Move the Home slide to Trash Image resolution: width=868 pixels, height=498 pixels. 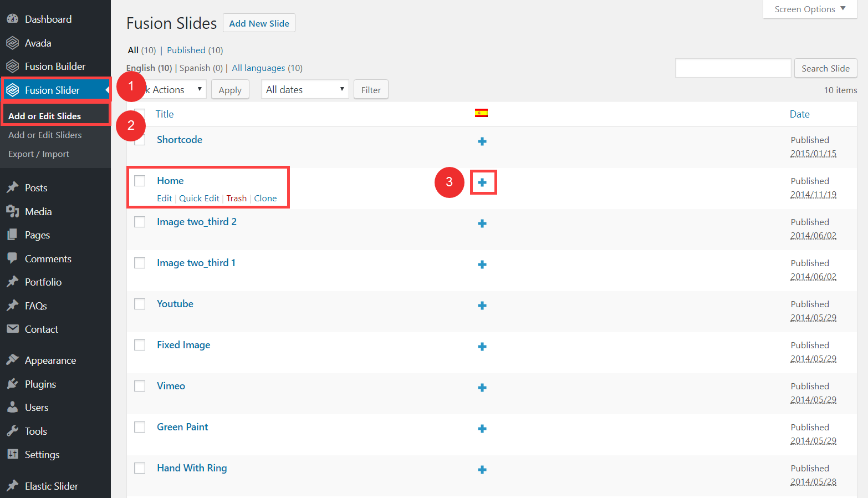click(x=237, y=198)
